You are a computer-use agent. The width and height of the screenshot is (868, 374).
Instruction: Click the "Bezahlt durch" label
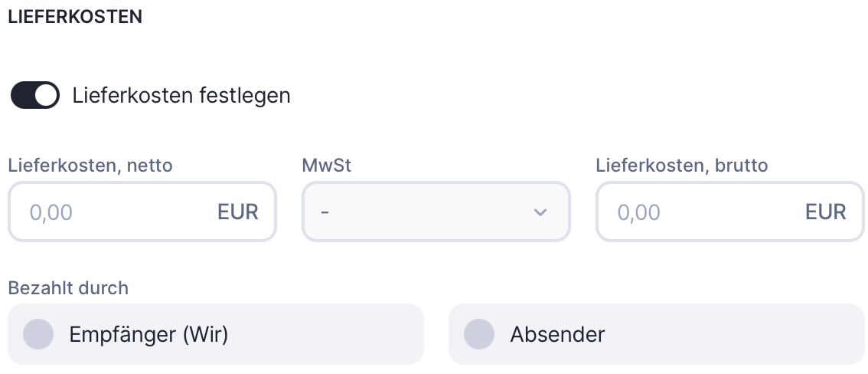point(68,288)
